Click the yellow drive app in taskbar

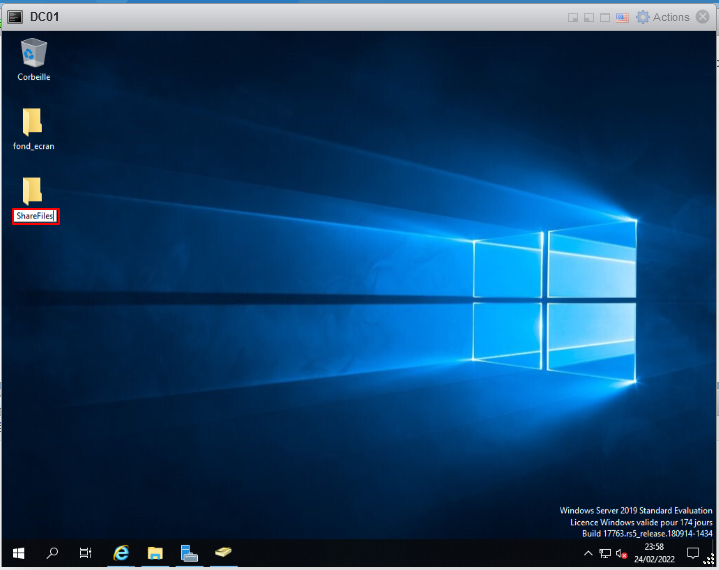click(223, 553)
